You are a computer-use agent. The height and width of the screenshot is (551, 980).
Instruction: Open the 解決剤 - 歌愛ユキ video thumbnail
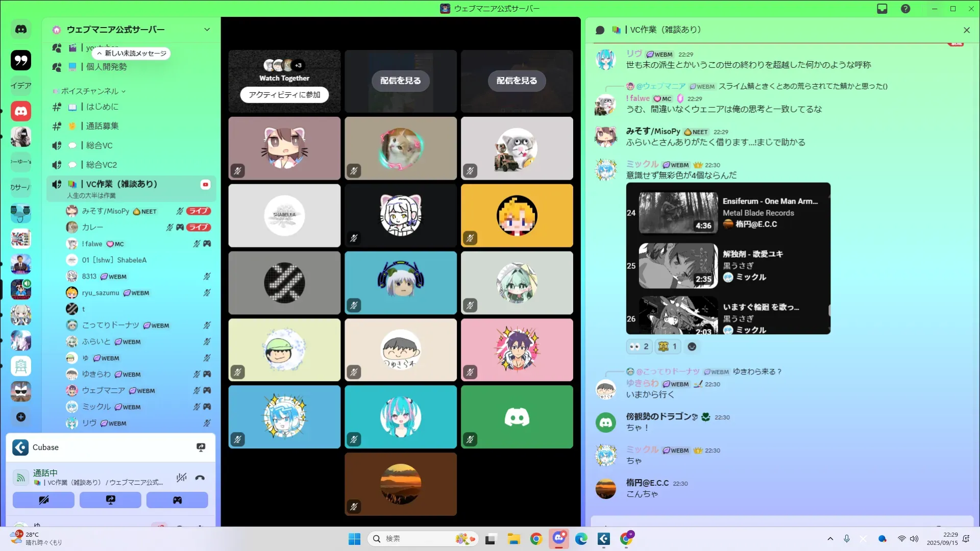click(x=678, y=266)
